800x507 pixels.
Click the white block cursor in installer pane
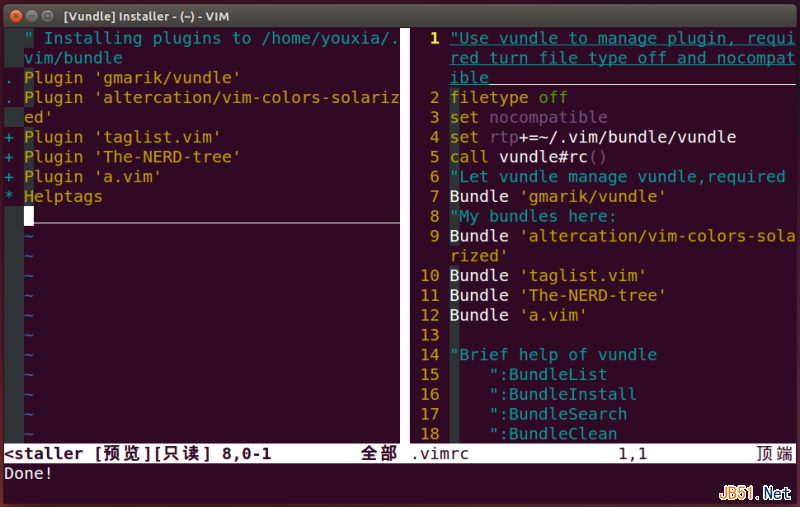click(x=29, y=216)
